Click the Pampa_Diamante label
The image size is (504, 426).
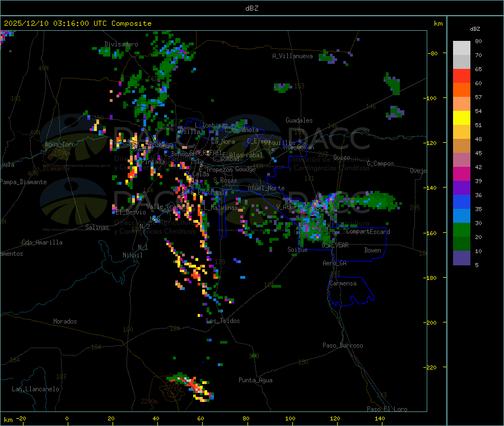pyautogui.click(x=24, y=182)
